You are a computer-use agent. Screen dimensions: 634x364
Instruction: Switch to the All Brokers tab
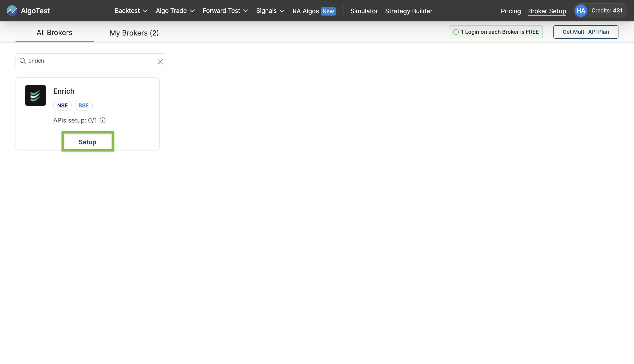(x=55, y=32)
